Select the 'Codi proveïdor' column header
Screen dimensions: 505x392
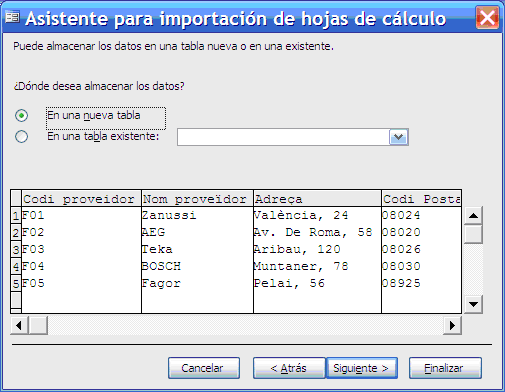click(82, 199)
